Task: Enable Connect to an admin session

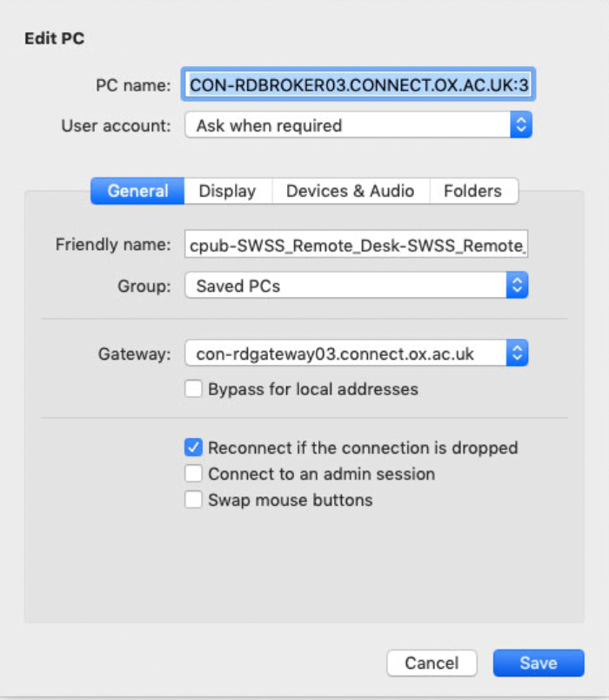Action: [x=193, y=475]
